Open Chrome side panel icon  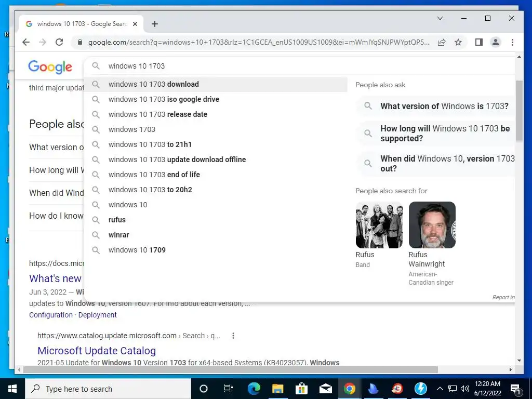pos(478,42)
